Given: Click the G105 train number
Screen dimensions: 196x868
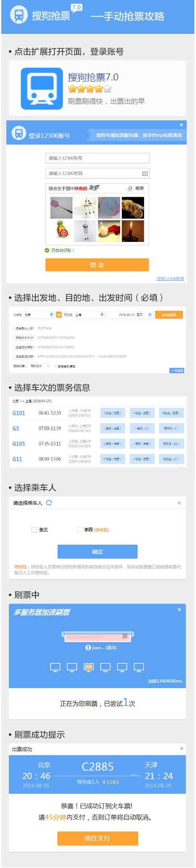Looking at the screenshot, I should point(19,444).
